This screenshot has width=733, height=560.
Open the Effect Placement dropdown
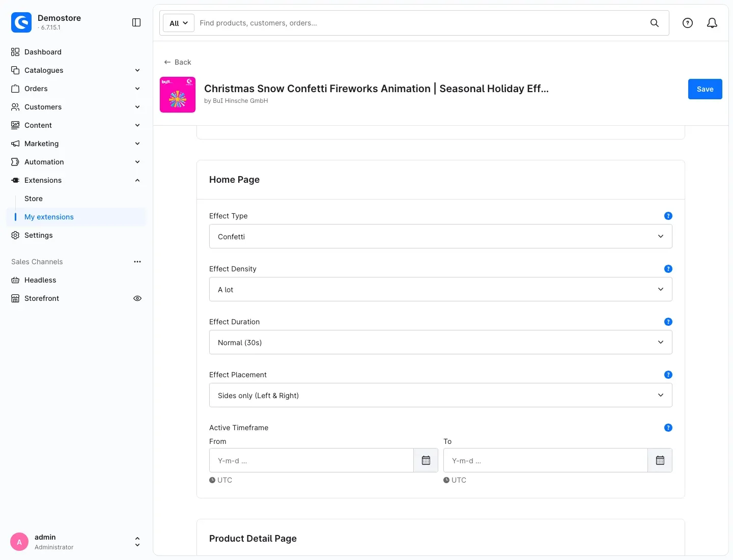[x=441, y=395]
